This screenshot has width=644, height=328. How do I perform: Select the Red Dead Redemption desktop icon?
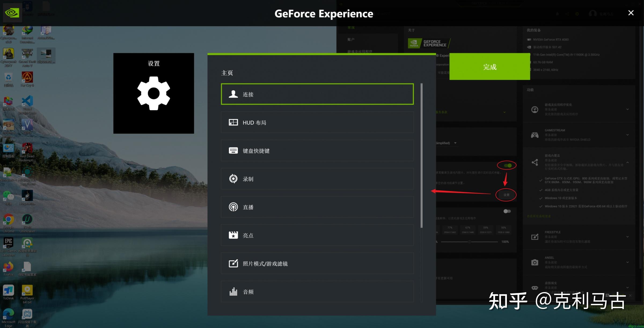[27, 152]
